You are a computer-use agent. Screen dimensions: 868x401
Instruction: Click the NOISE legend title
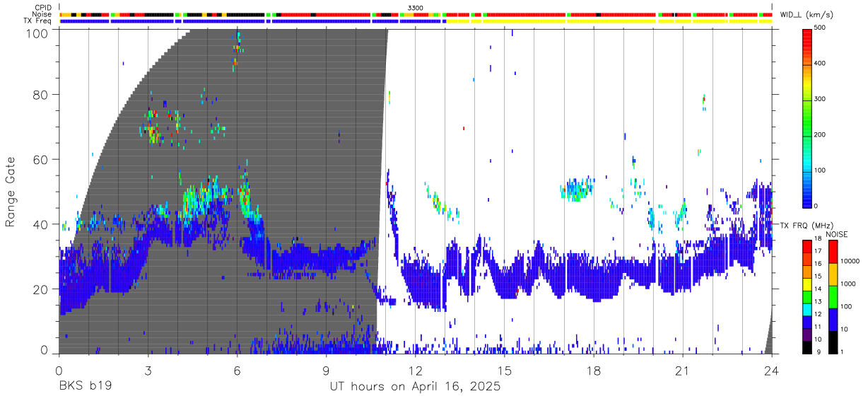pos(836,233)
